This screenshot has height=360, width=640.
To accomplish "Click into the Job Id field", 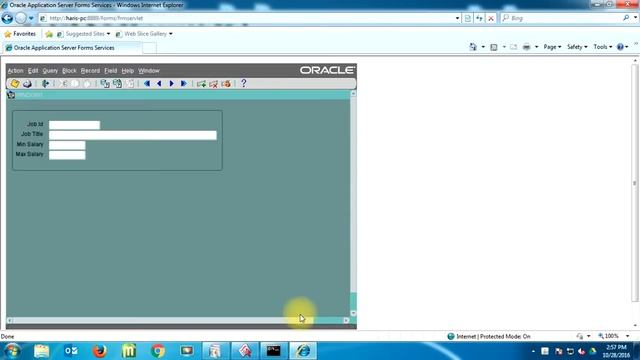I will click(74, 125).
